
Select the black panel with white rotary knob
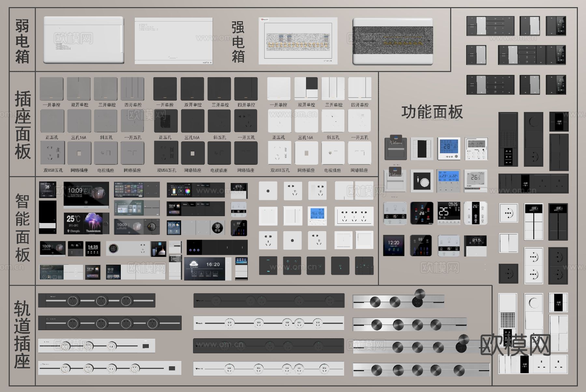pyautogui.click(x=422, y=180)
